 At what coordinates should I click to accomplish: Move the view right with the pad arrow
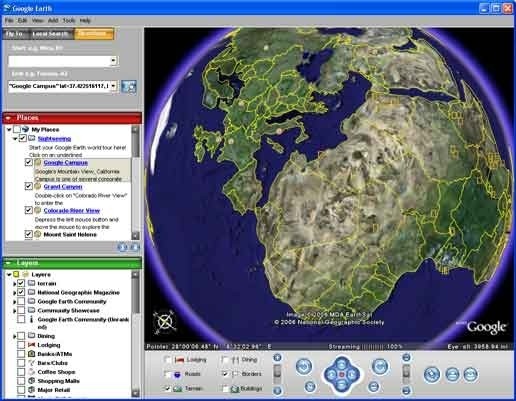353,375
